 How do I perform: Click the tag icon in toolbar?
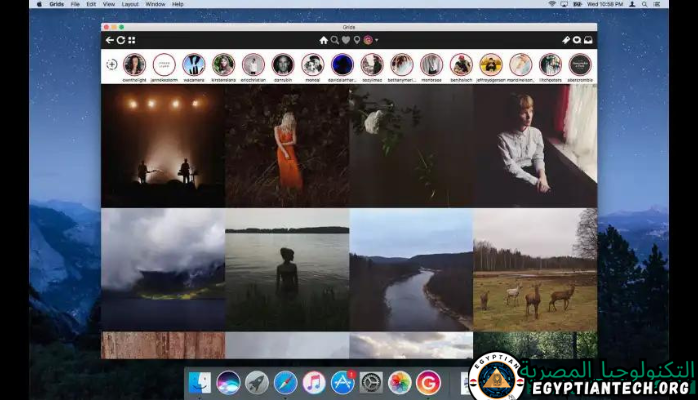tap(566, 40)
